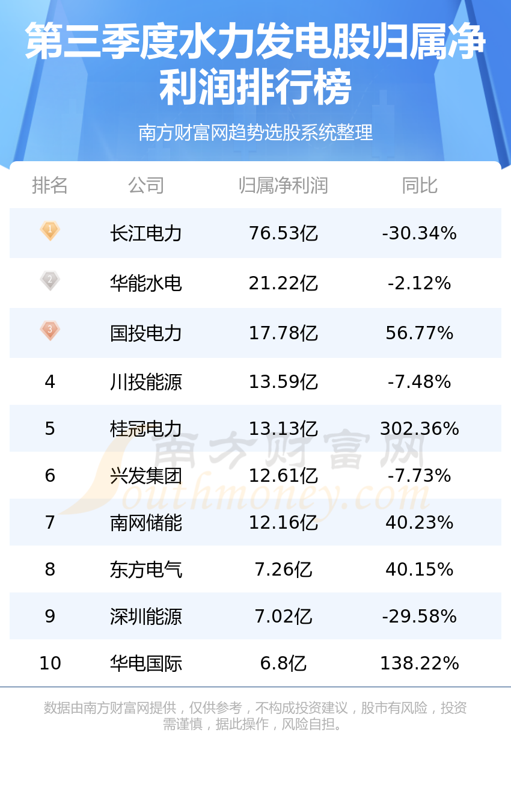Click the silver rank 2 medal icon

(50, 281)
